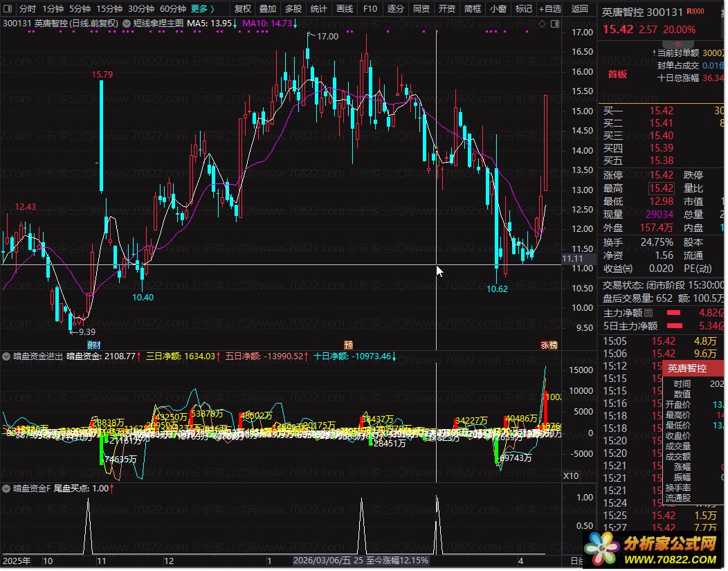Select the 30分钟 period tab
This screenshot has width=728, height=571.
click(x=141, y=9)
